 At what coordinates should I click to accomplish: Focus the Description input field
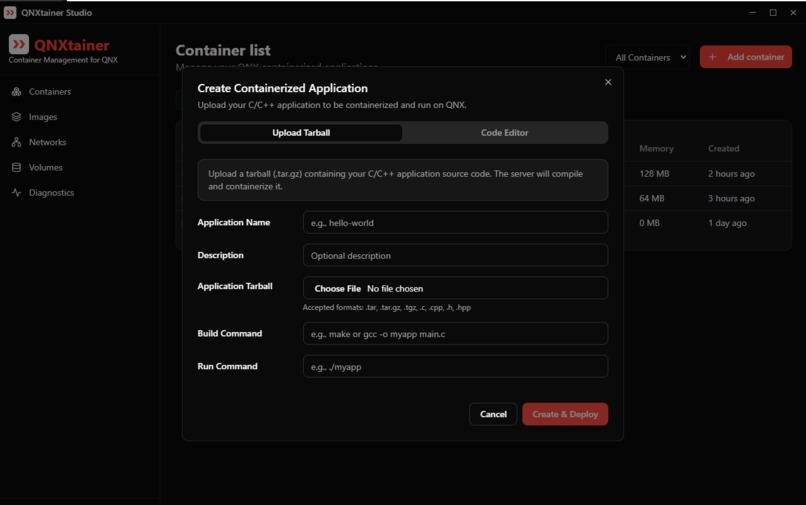(x=455, y=256)
